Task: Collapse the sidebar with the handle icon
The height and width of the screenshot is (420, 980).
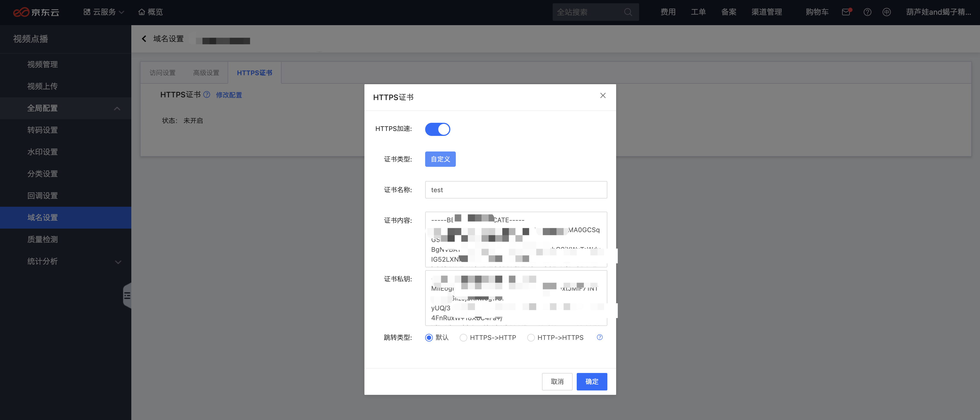Action: click(x=127, y=295)
